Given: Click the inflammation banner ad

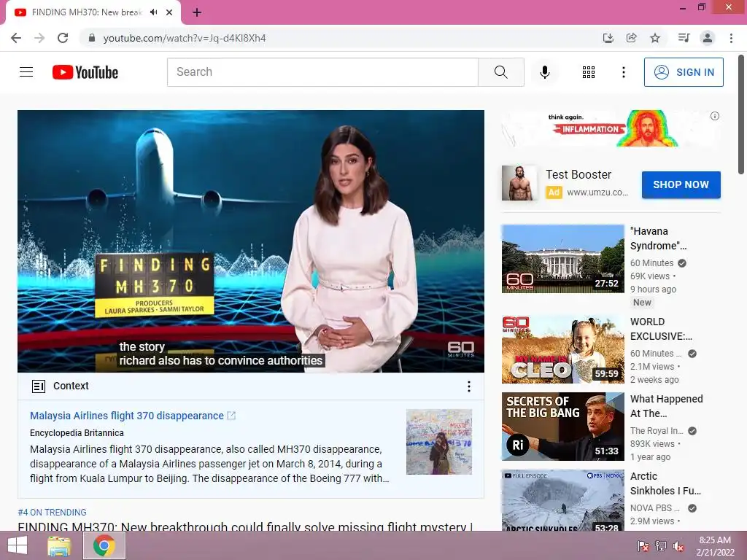Looking at the screenshot, I should pos(611,129).
